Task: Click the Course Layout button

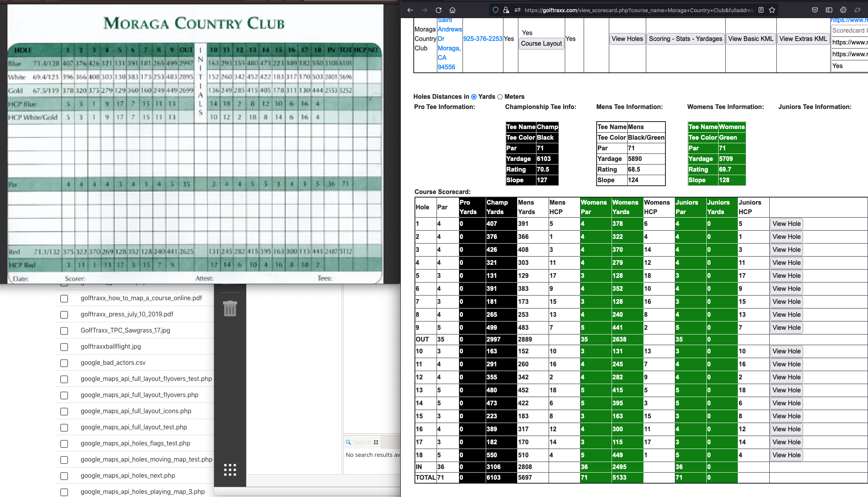Action: point(541,44)
